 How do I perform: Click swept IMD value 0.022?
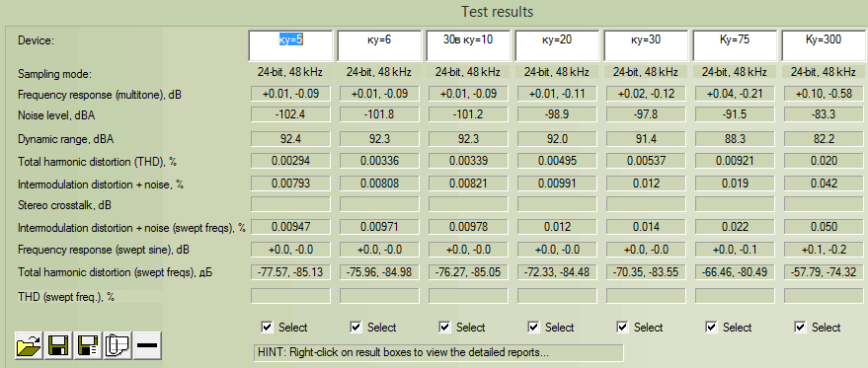click(735, 226)
